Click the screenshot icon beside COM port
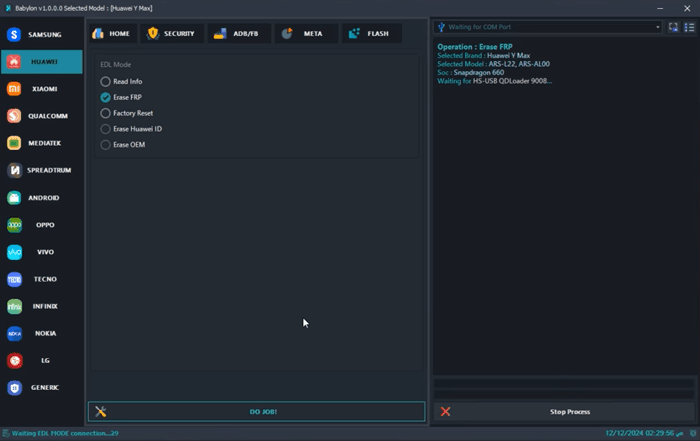700x441 pixels. point(673,27)
